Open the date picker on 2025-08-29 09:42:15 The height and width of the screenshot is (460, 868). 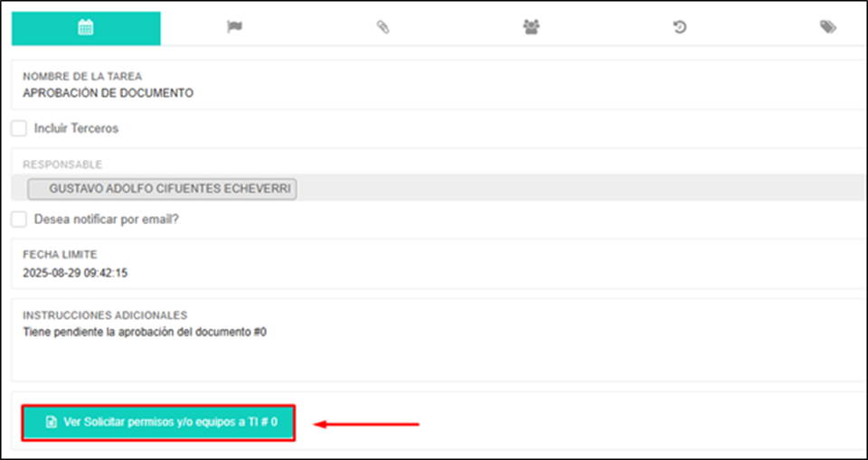(x=74, y=272)
